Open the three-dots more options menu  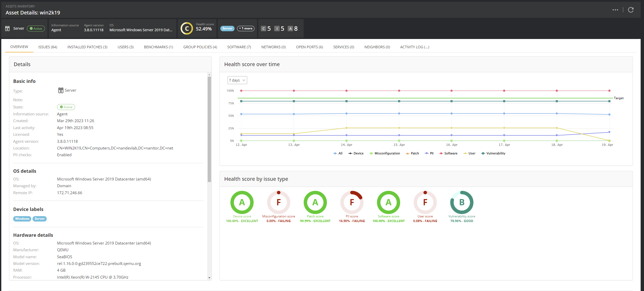coord(615,10)
